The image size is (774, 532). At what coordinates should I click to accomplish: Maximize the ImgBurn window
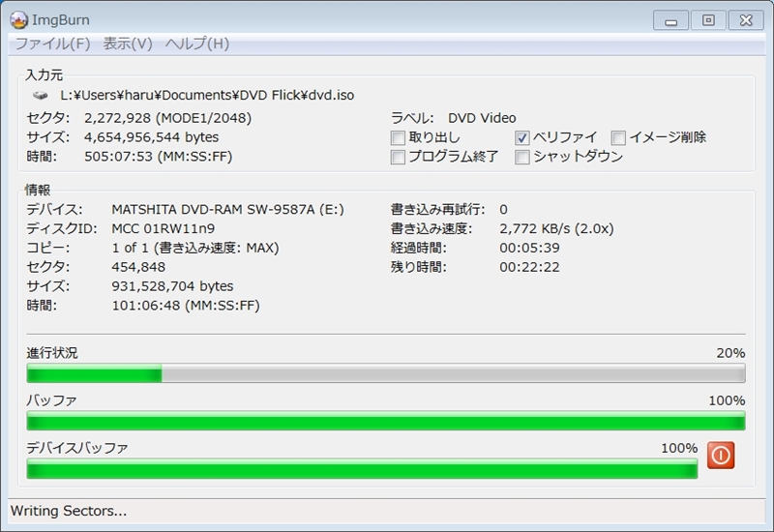(708, 20)
